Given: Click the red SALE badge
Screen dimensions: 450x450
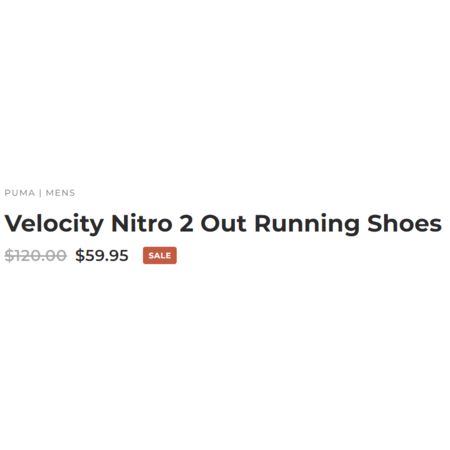Looking at the screenshot, I should [160, 255].
